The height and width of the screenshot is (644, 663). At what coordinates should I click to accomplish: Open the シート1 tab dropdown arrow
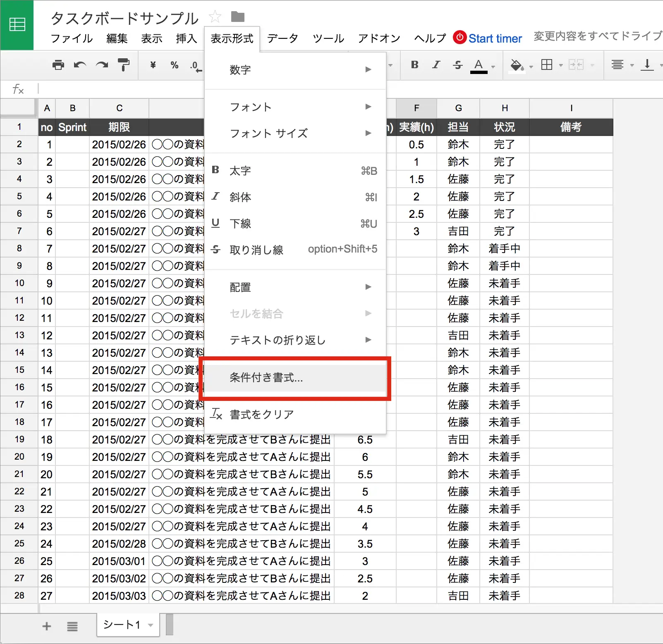click(151, 625)
